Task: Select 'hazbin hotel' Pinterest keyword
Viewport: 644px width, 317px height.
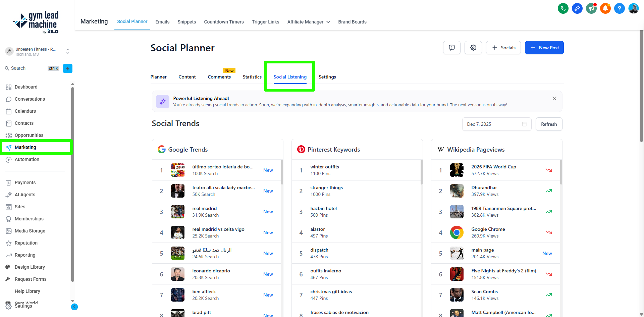Action: point(356,212)
